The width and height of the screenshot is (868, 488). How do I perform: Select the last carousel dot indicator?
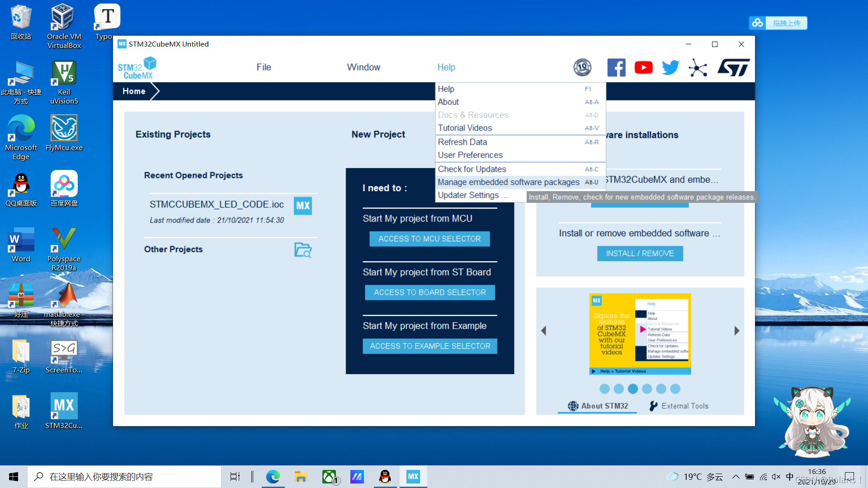point(675,389)
